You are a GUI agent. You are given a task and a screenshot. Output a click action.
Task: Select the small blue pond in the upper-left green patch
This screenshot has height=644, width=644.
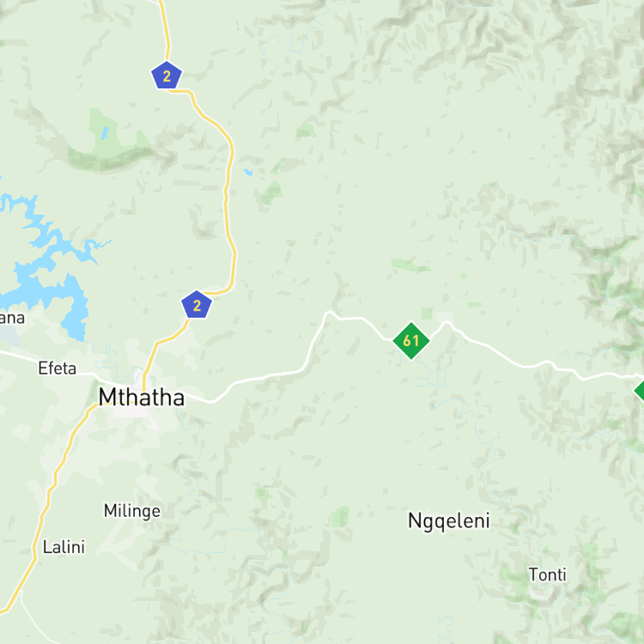[x=105, y=133]
